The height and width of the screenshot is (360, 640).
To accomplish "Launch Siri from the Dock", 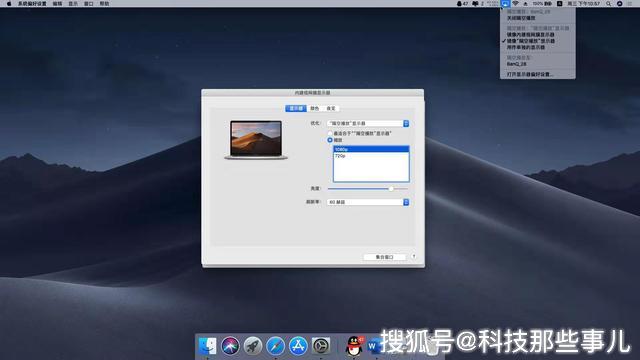I will click(230, 346).
